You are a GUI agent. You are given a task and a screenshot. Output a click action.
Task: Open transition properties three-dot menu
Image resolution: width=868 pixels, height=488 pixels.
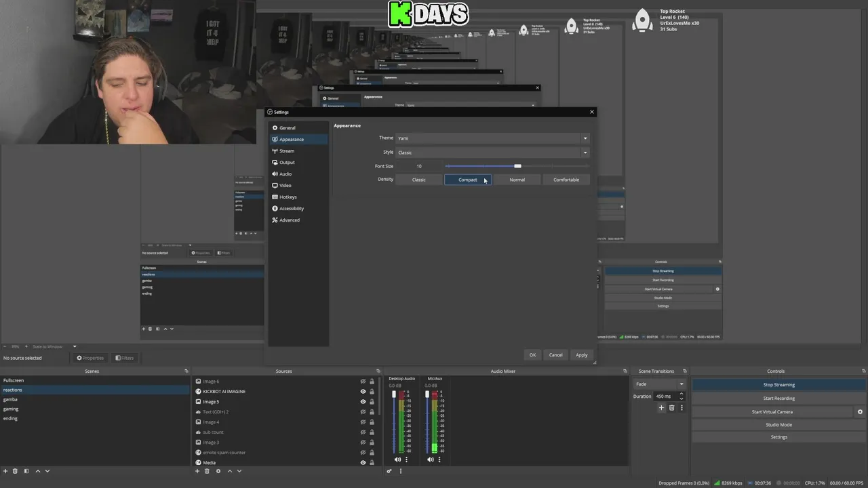point(682,407)
